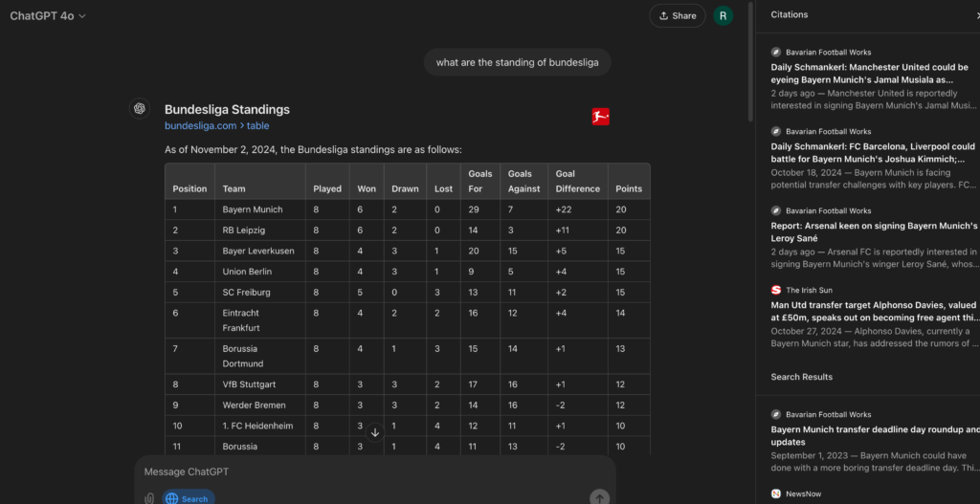Open the bundesliga.com table link
This screenshot has height=504, width=980.
(216, 125)
